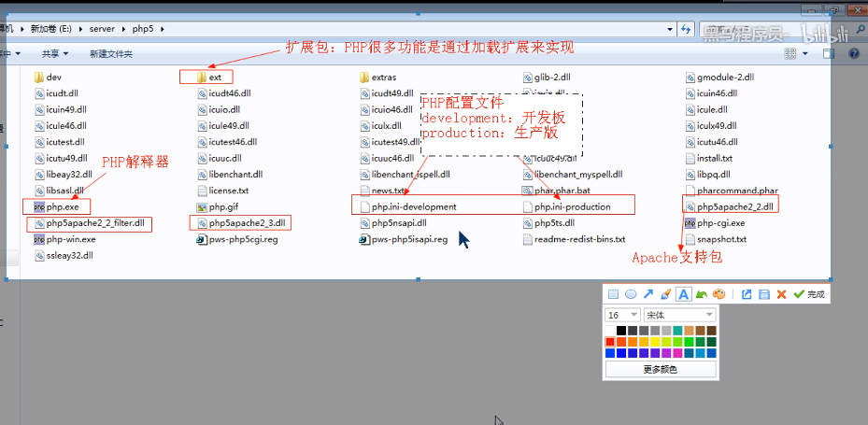The height and width of the screenshot is (425, 868).
Task: Open the color palette tool
Action: 719,294
